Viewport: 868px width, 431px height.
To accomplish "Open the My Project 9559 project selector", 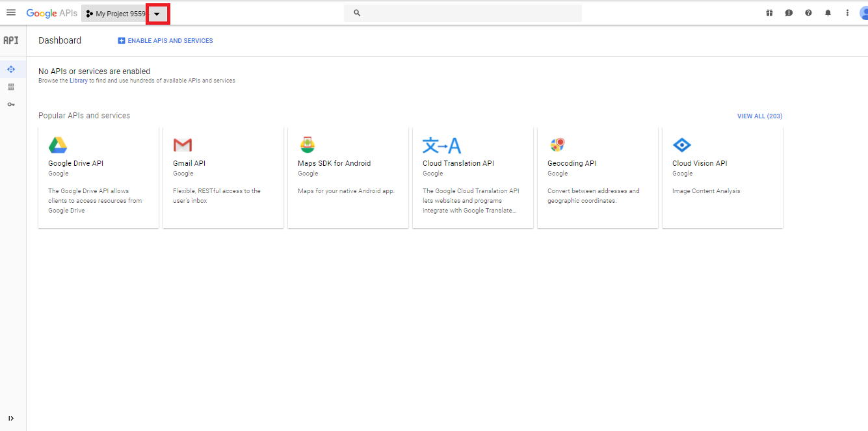I will [125, 14].
